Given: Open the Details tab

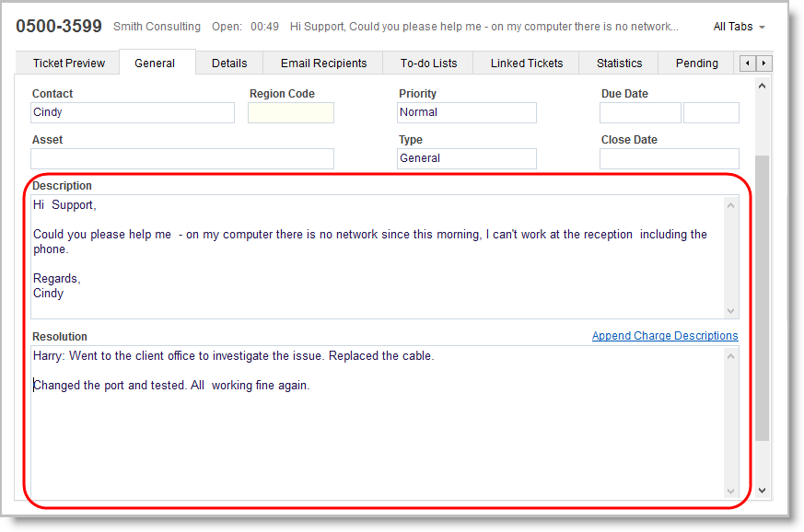Looking at the screenshot, I should coord(229,64).
